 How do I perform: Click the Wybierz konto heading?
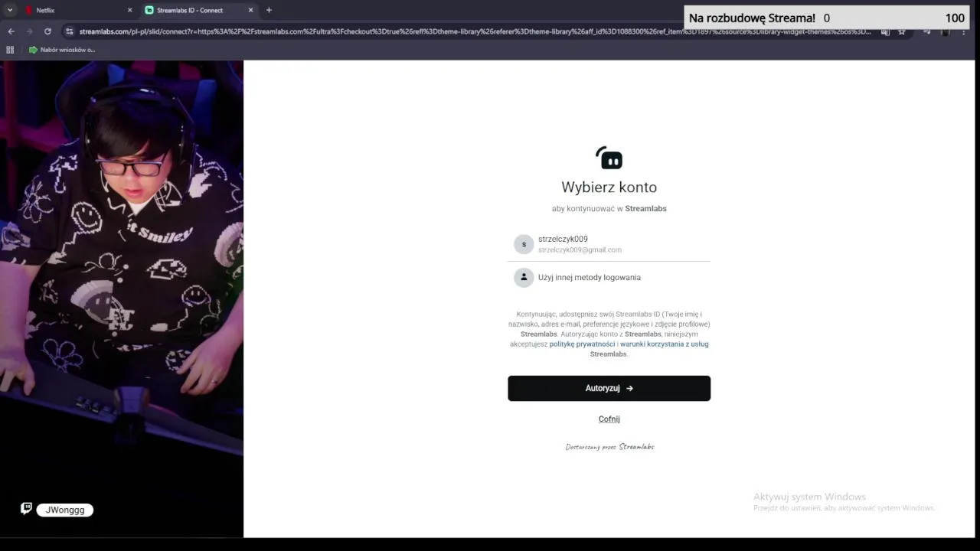609,187
